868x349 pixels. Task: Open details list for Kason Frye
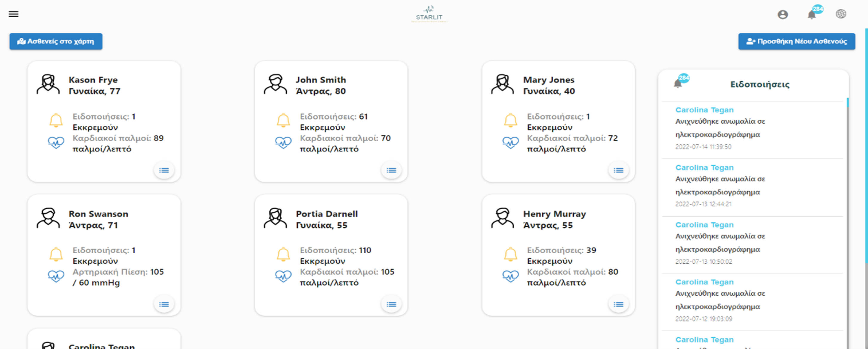click(x=164, y=170)
